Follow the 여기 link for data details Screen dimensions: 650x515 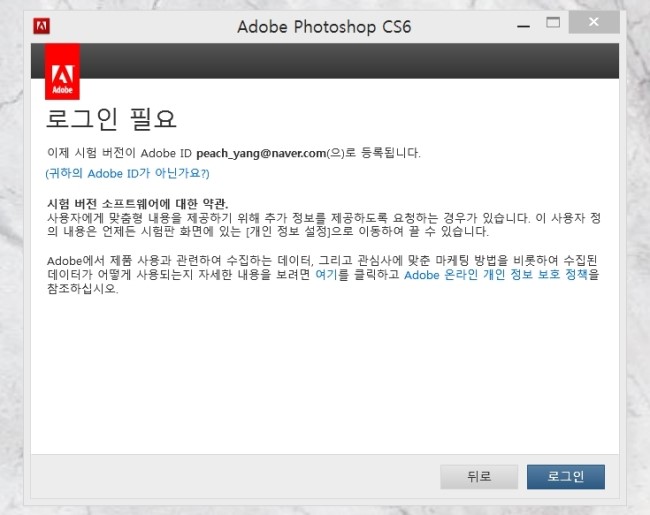tap(326, 275)
